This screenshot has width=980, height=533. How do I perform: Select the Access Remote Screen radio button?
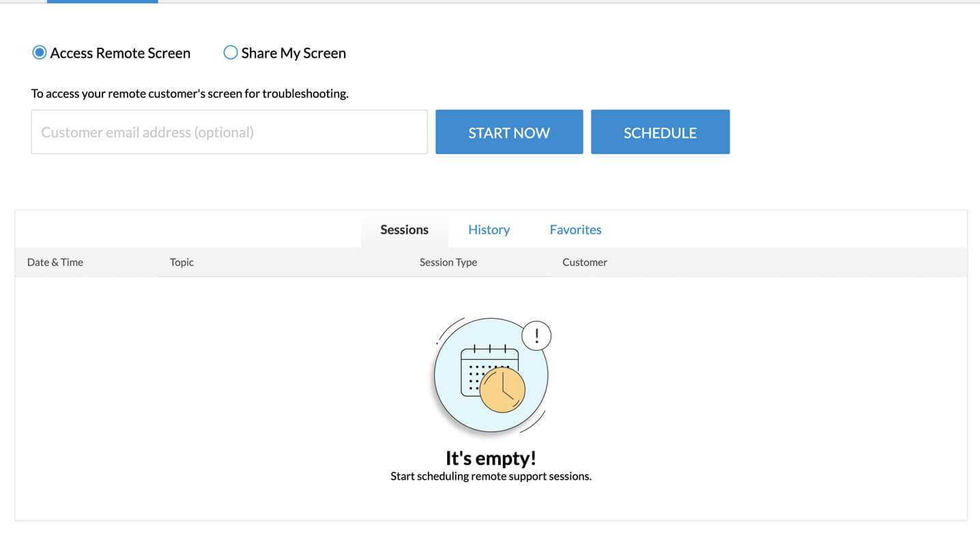click(x=40, y=53)
